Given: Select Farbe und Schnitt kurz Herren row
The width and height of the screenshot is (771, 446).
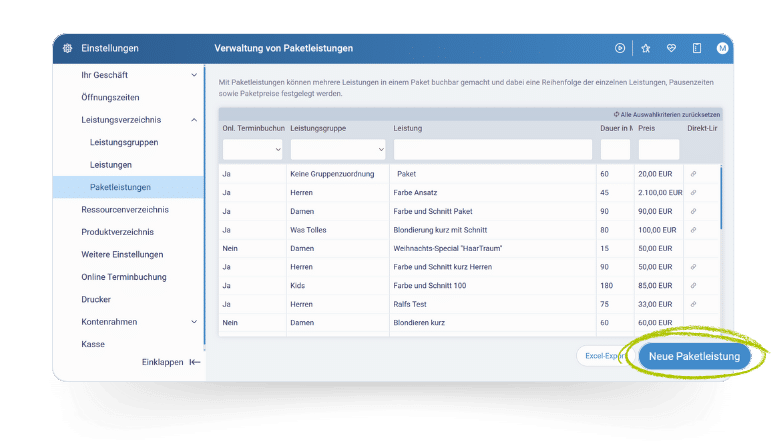Looking at the screenshot, I should tap(470, 267).
